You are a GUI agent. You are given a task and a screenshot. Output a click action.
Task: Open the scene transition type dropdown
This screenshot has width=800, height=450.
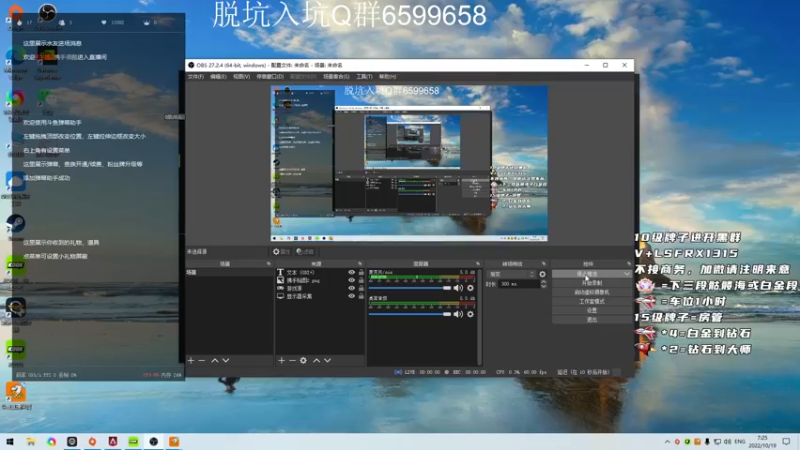tap(511, 274)
